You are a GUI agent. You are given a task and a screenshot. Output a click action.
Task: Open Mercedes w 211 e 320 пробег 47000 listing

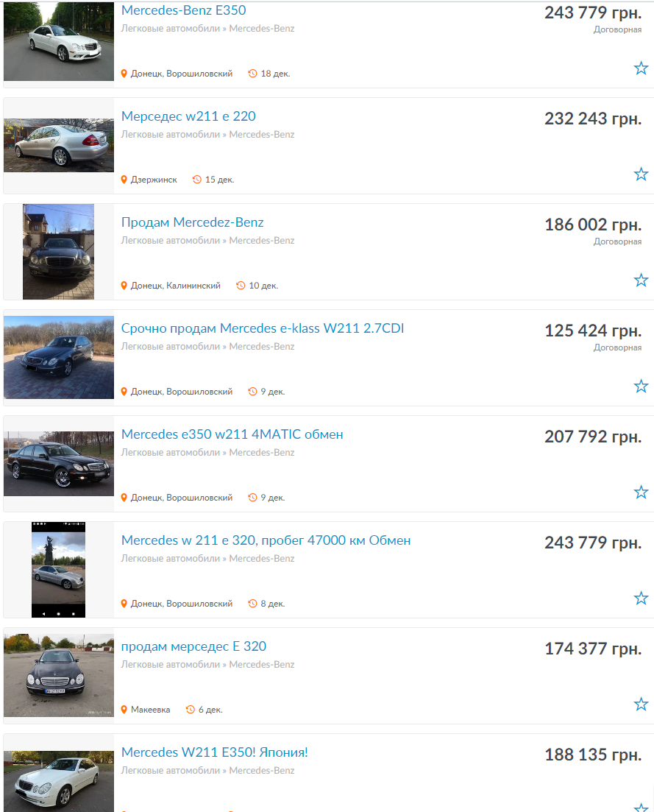point(266,540)
